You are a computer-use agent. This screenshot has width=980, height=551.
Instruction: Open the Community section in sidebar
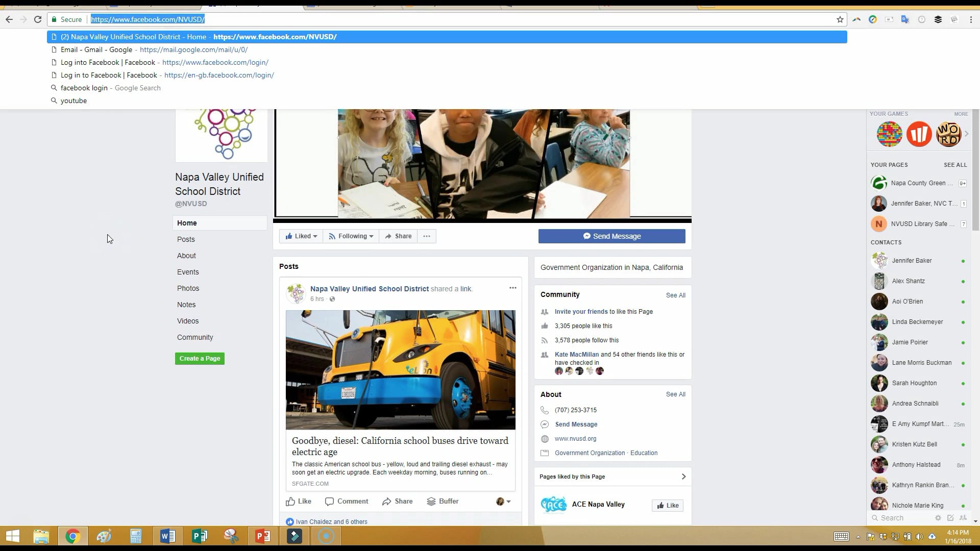(195, 337)
